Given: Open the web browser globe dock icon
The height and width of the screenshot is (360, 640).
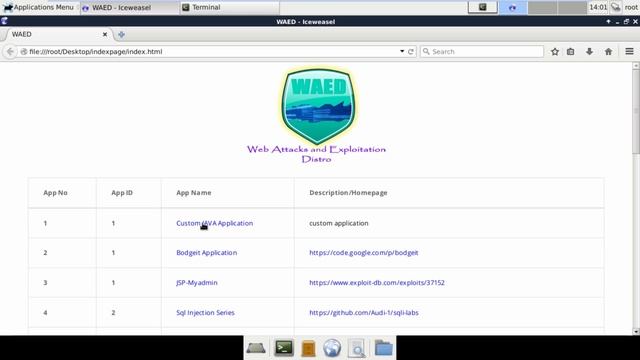Looking at the screenshot, I should [332, 348].
